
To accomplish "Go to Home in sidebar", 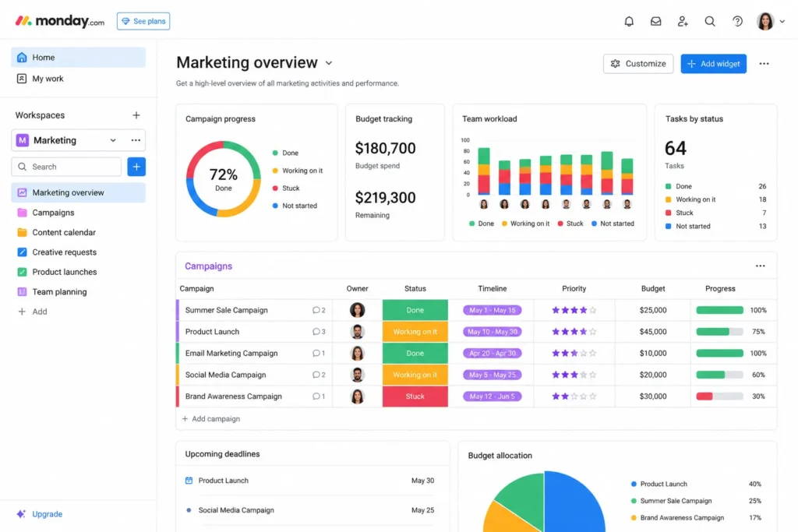I will (79, 58).
